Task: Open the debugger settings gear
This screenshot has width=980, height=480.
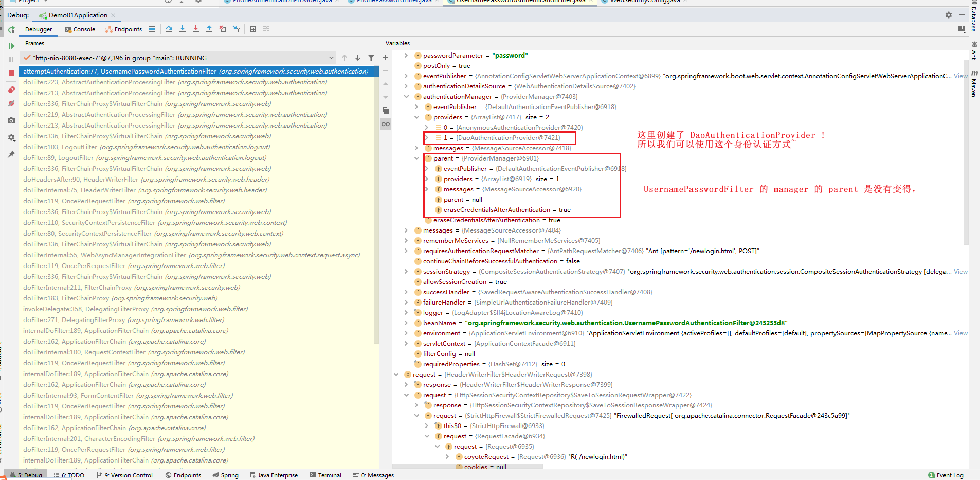Action: click(11, 137)
